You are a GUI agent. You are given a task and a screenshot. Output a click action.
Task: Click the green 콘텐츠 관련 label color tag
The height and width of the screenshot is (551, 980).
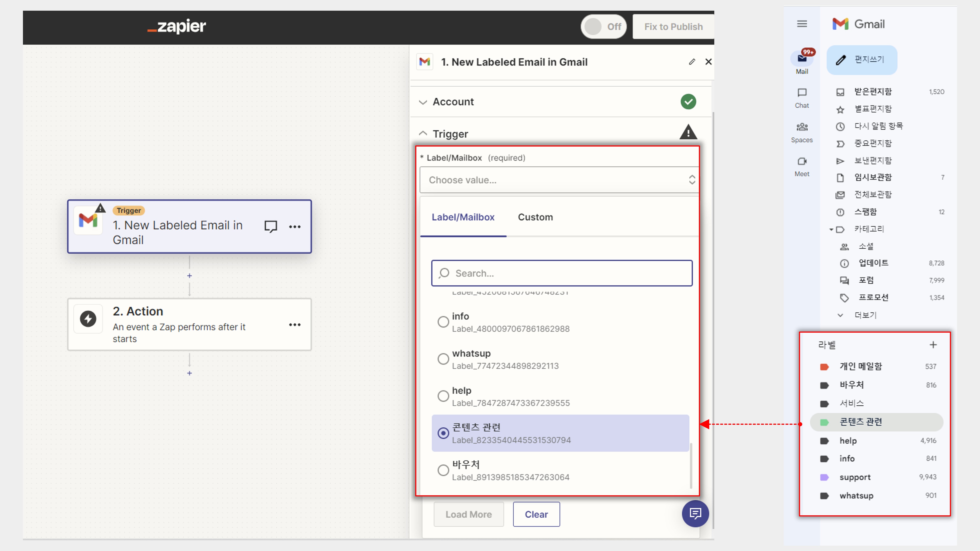point(824,422)
